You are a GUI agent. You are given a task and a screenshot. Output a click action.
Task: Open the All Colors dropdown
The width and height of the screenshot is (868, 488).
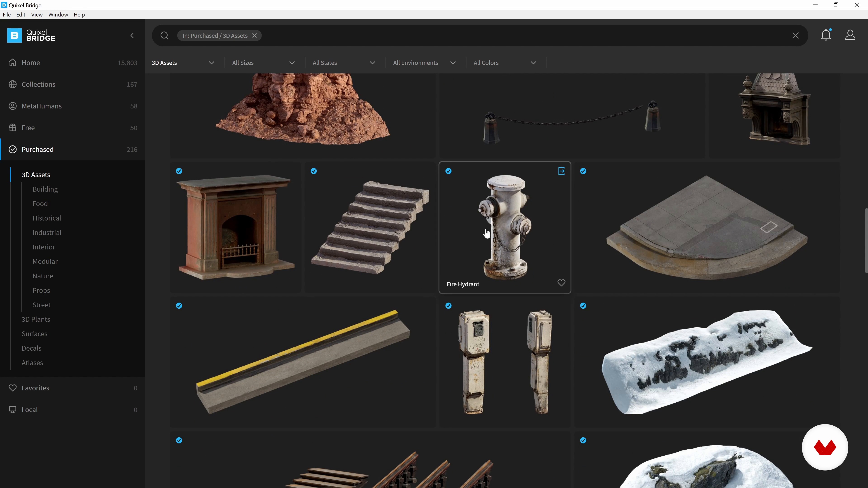[505, 63]
